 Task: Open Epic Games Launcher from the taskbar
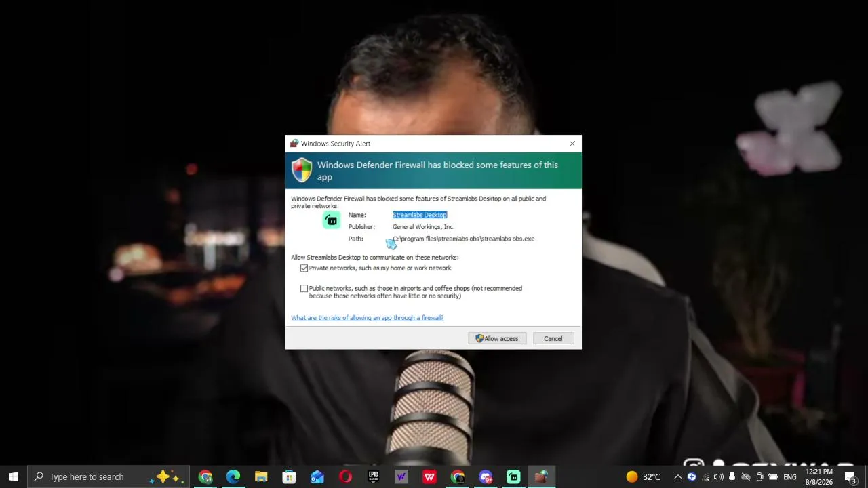click(x=373, y=476)
